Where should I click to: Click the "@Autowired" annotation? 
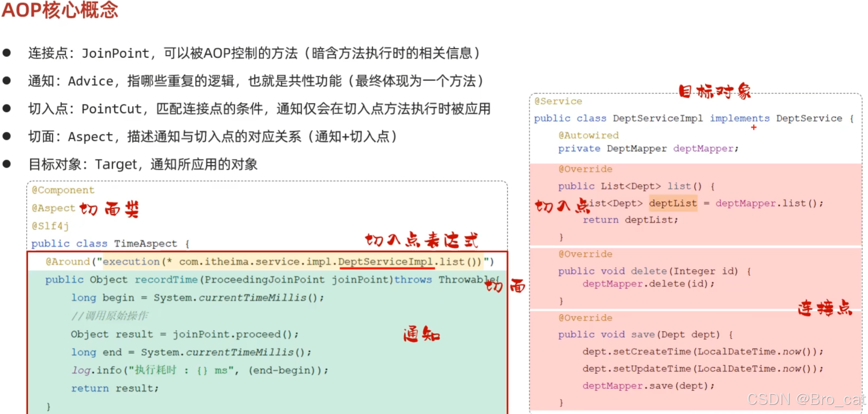tap(589, 135)
